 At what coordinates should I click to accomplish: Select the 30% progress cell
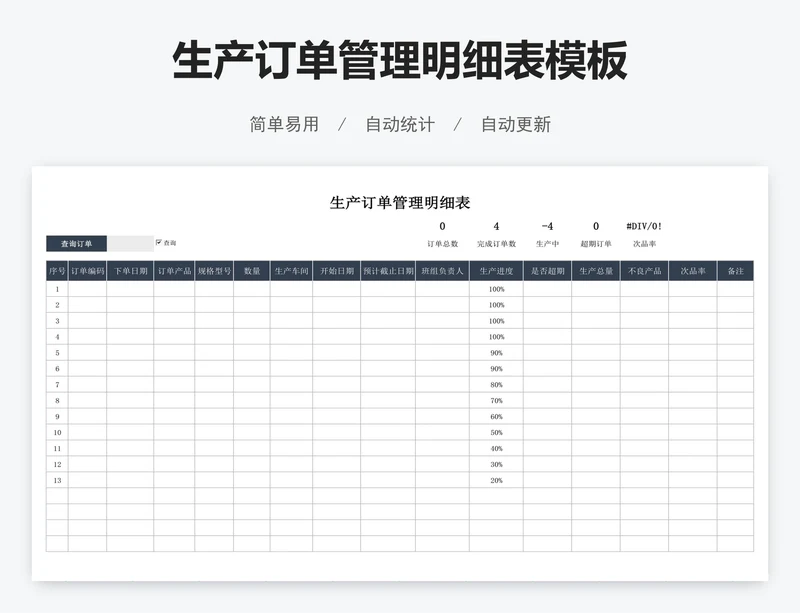496,464
